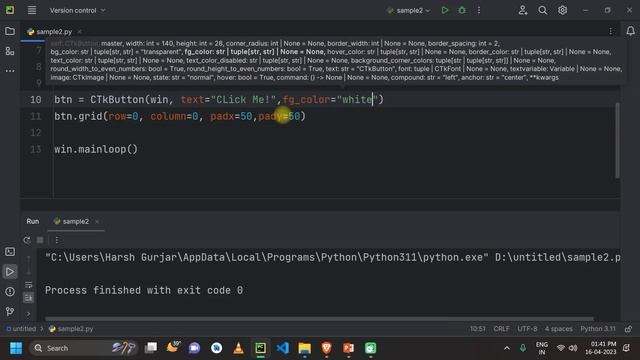
Task: Click the Stop process square button
Action: pyautogui.click(x=40, y=240)
